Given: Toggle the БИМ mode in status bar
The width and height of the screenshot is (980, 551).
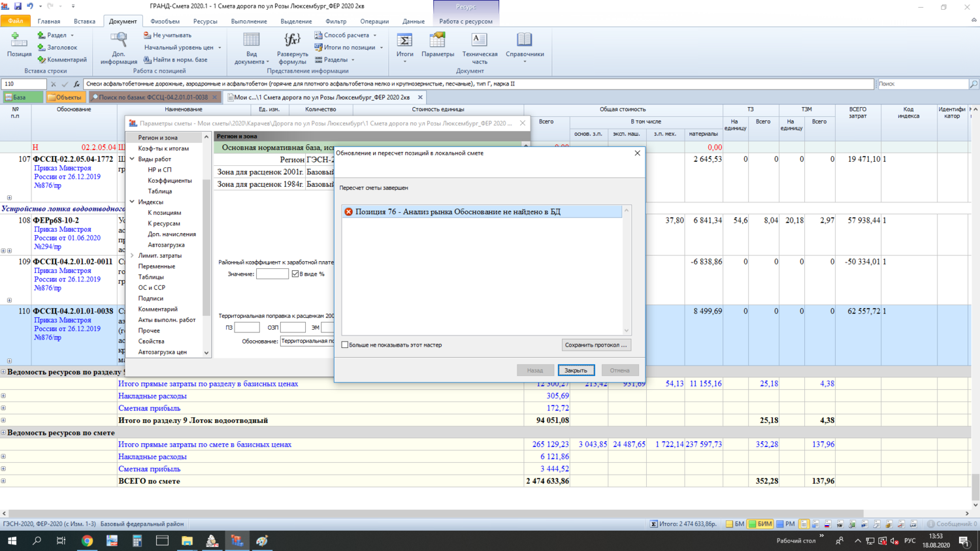Looking at the screenshot, I should pos(760,524).
